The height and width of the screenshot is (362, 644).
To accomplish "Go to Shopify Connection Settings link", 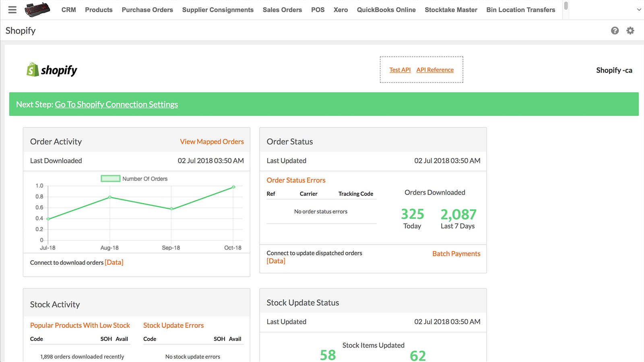I will [x=116, y=105].
